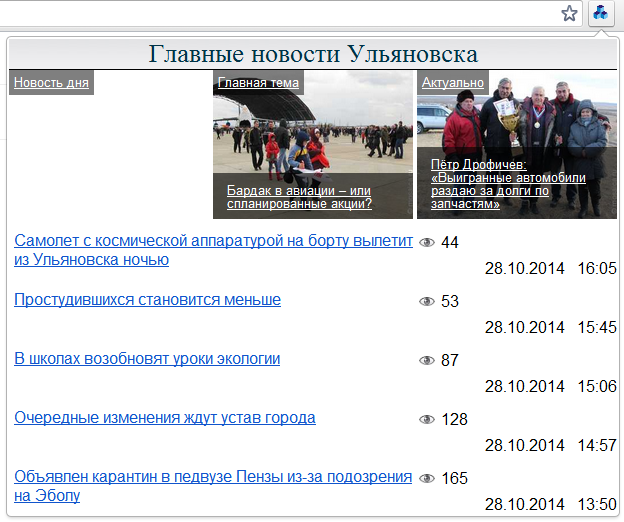Click the Ulyanovsk news extension icon
Viewport: 624px width, 522px height.
point(601,13)
